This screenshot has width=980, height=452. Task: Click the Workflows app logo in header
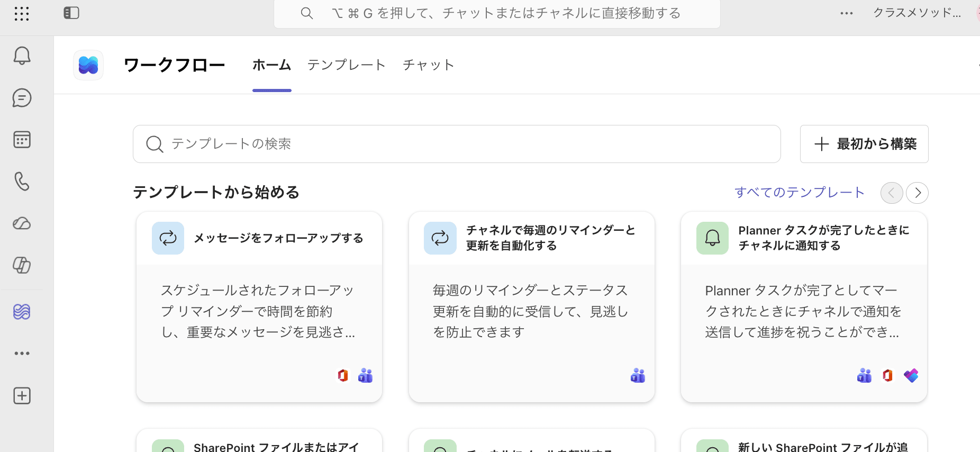[x=88, y=65]
